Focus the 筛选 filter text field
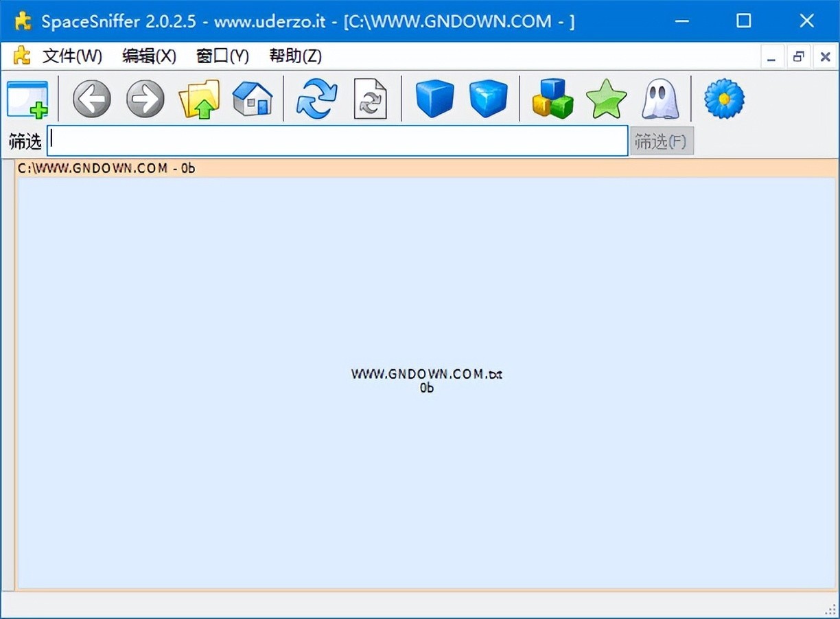The height and width of the screenshot is (619, 840). (x=338, y=141)
